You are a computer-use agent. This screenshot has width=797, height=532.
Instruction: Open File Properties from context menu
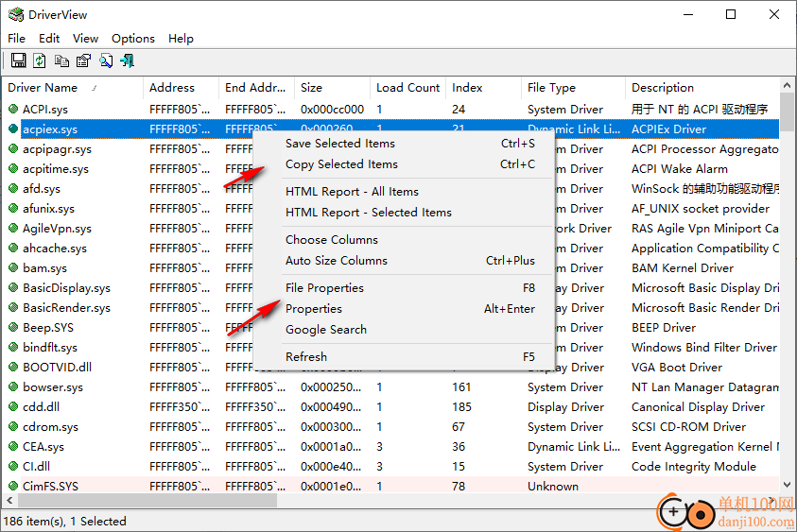(404, 287)
